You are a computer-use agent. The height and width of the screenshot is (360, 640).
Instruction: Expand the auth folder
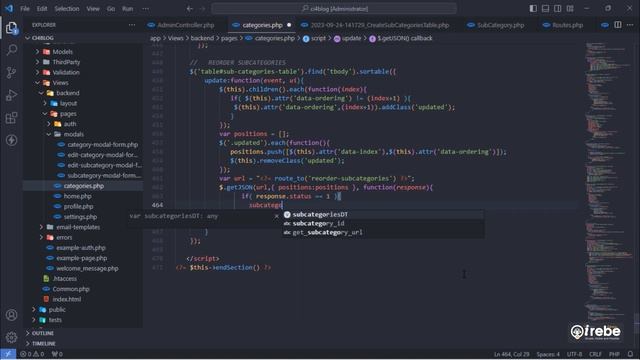tap(49, 124)
